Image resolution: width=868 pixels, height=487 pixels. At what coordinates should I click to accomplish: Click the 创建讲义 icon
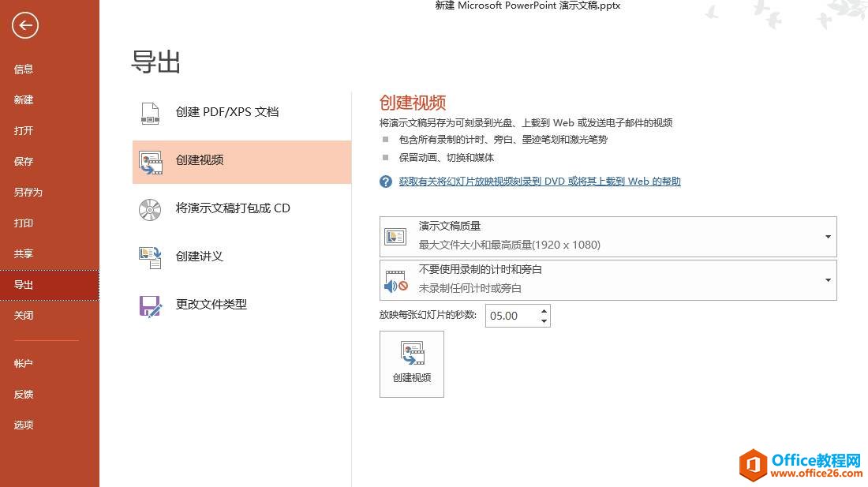(x=149, y=256)
